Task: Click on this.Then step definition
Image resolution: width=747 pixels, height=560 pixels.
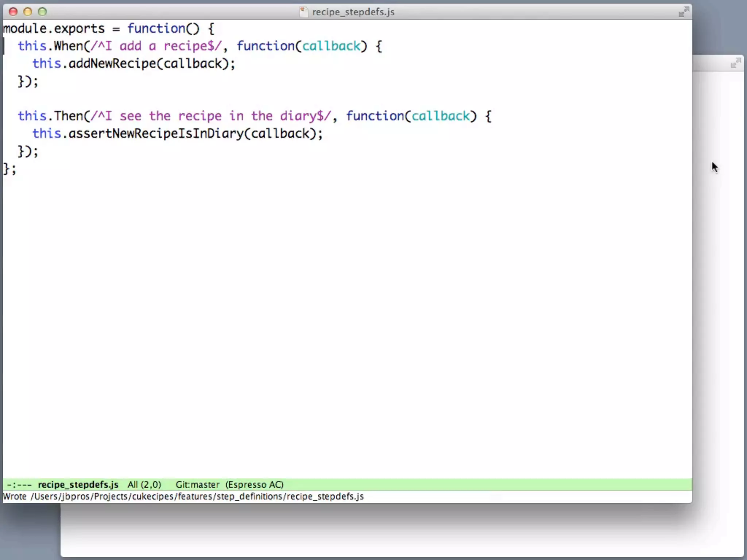Action: [50, 116]
